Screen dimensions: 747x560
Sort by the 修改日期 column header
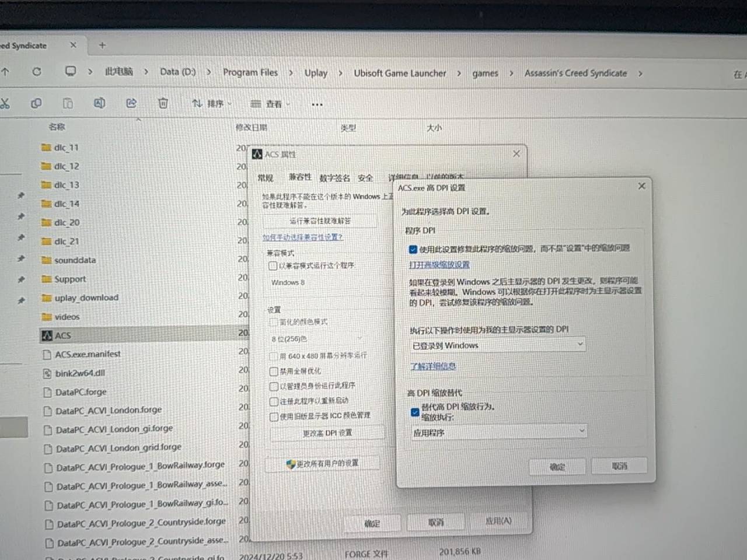[x=251, y=127]
